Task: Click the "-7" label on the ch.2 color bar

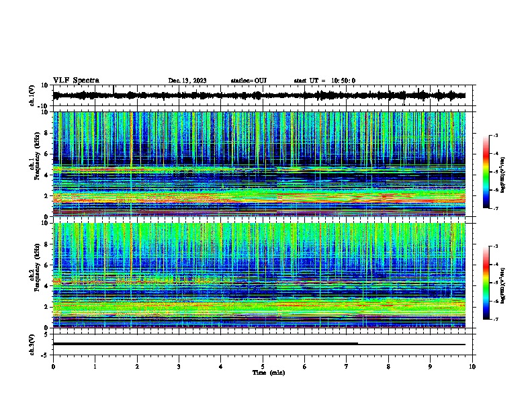Action: (496, 319)
